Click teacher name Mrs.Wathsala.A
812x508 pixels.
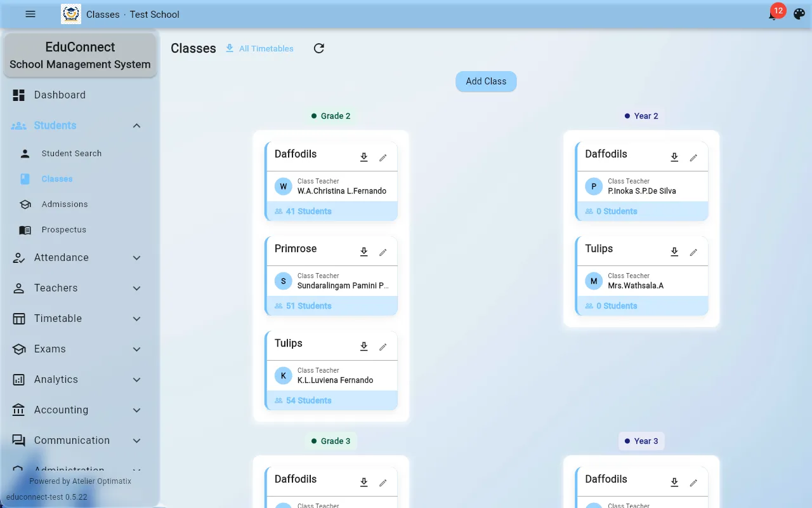(636, 286)
